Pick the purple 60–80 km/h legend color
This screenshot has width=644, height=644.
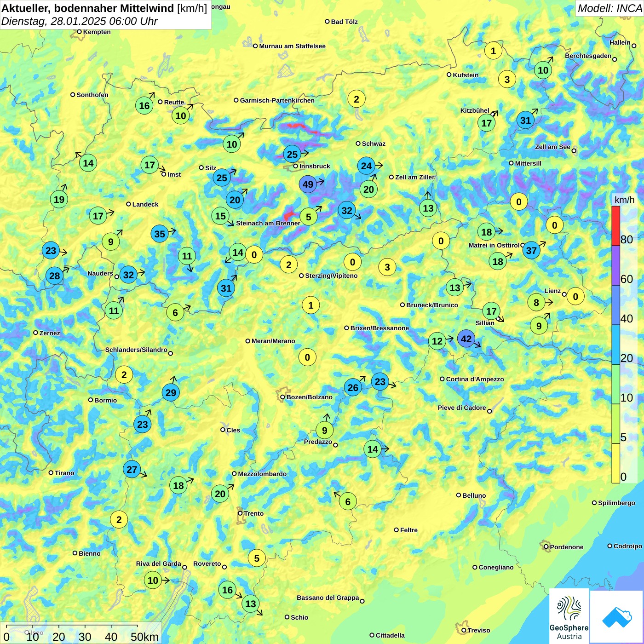tap(615, 265)
